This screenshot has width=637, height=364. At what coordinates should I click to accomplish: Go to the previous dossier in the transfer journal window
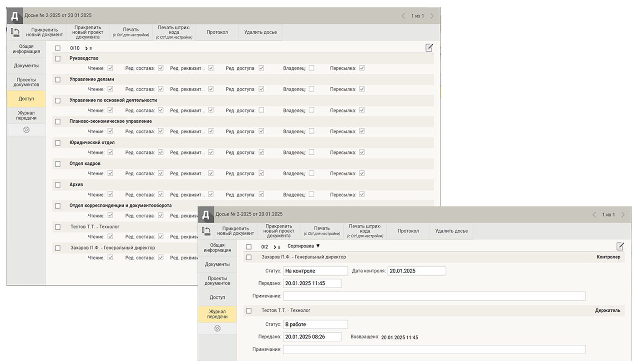point(594,215)
